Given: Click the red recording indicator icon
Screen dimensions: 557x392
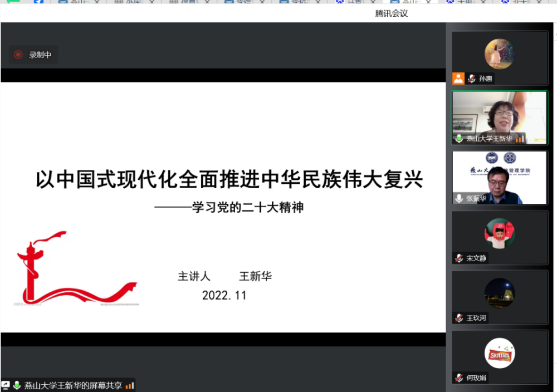Looking at the screenshot, I should pyautogui.click(x=18, y=55).
